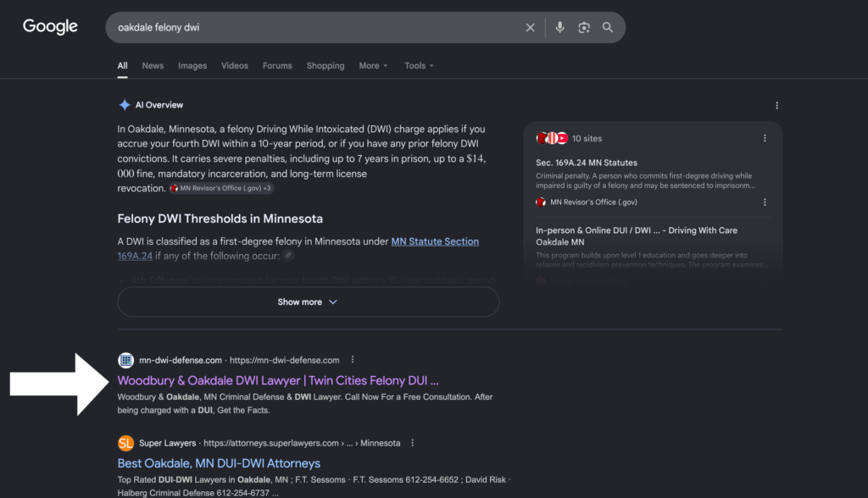Follow the MN Statute Section 169A.24 link
The image size is (868, 498).
pyautogui.click(x=435, y=241)
